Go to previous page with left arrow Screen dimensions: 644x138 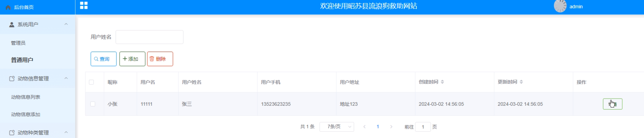(x=365, y=127)
